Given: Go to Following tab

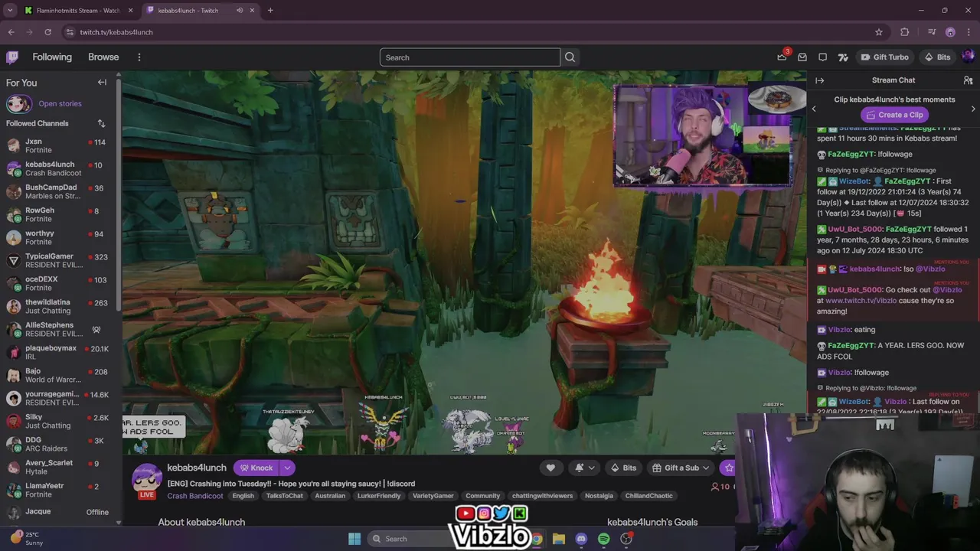Looking at the screenshot, I should point(52,57).
